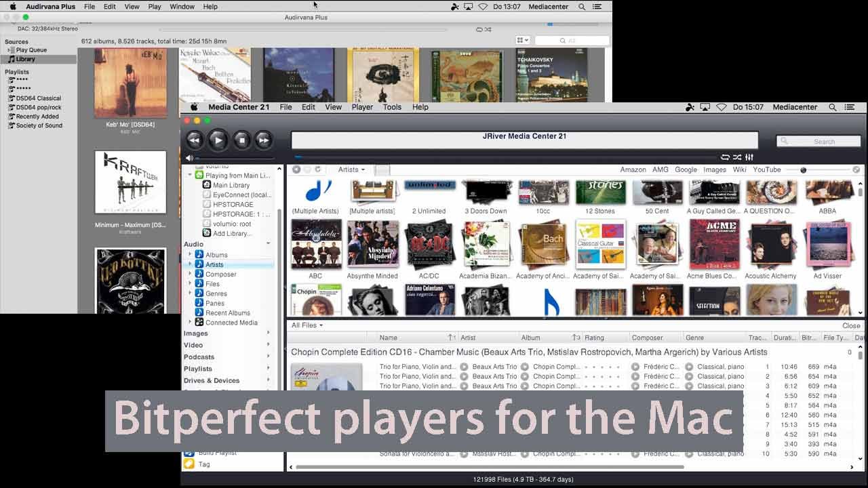Click the JRiver Search field
Viewport: 868px width, 488px height.
click(x=819, y=141)
